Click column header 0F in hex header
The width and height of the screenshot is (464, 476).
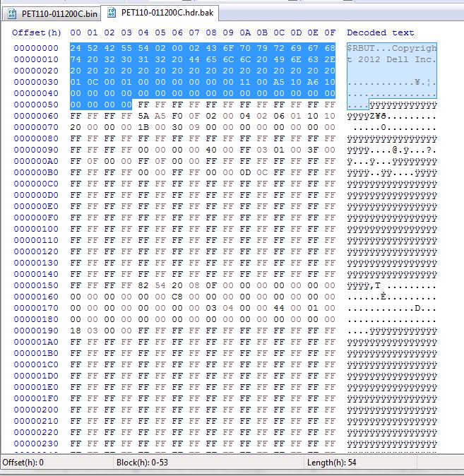point(330,32)
